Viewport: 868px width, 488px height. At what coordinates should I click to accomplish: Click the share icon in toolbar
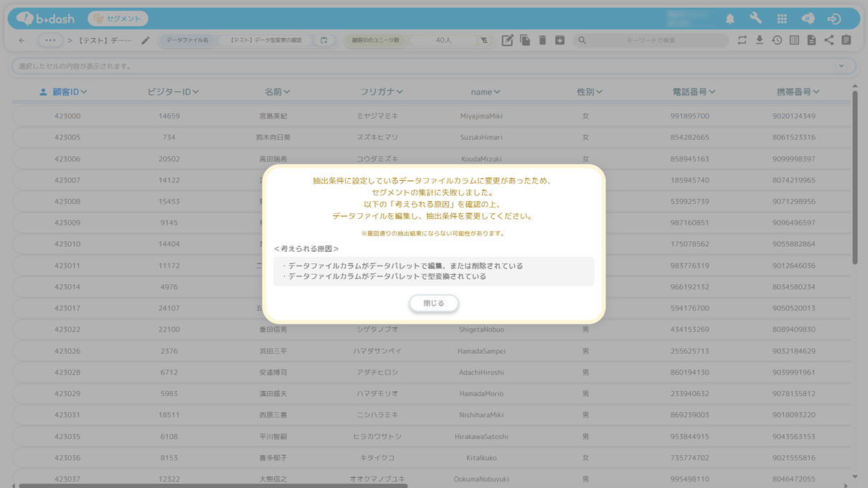coord(829,41)
